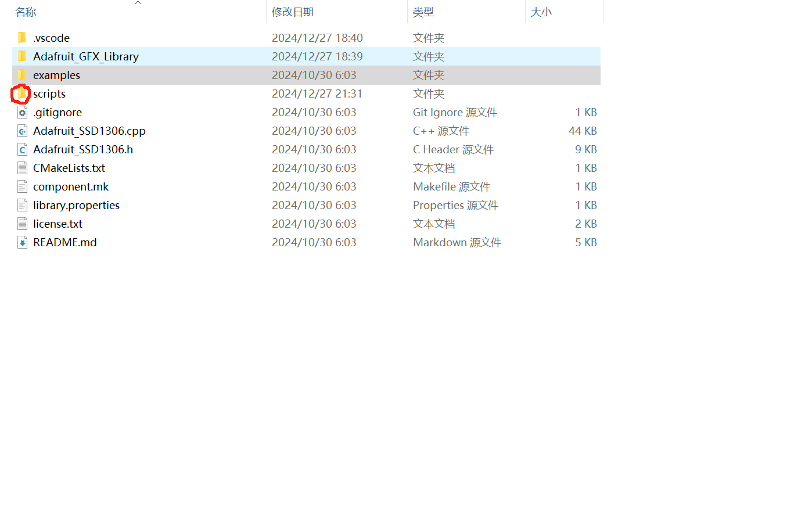812x532 pixels.
Task: Click the license.txt document icon
Action: pyautogui.click(x=22, y=224)
